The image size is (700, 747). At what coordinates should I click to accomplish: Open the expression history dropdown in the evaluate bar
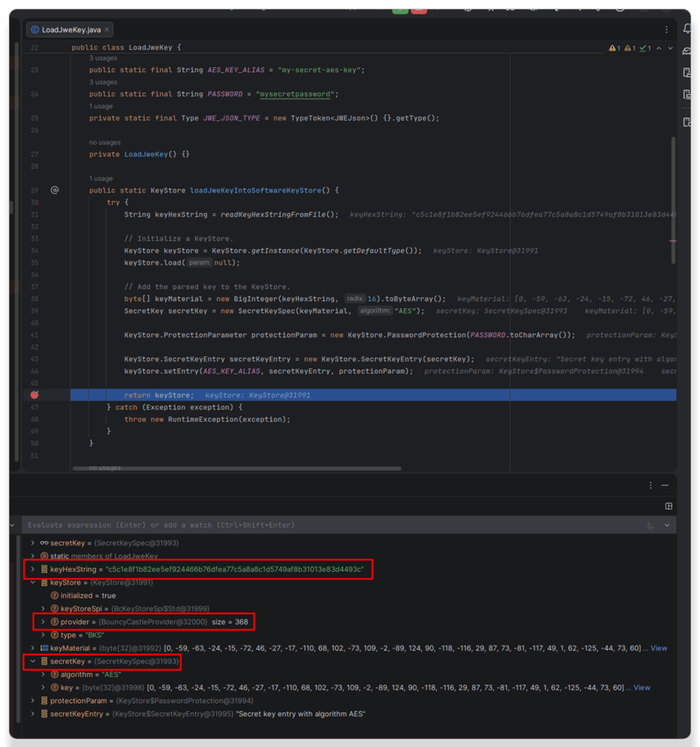point(667,525)
